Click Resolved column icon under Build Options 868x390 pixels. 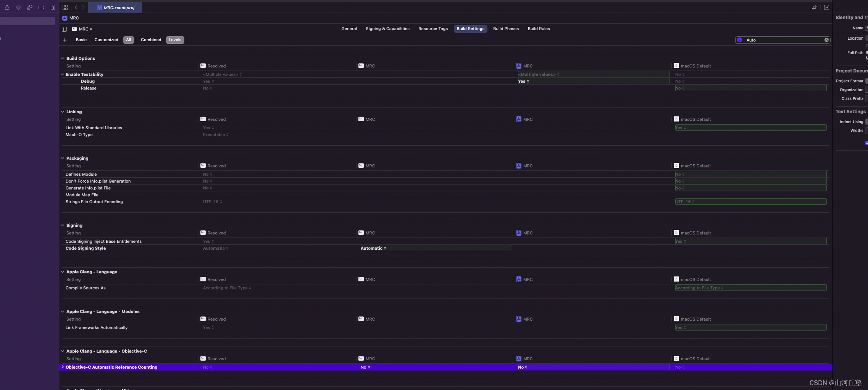click(x=203, y=66)
